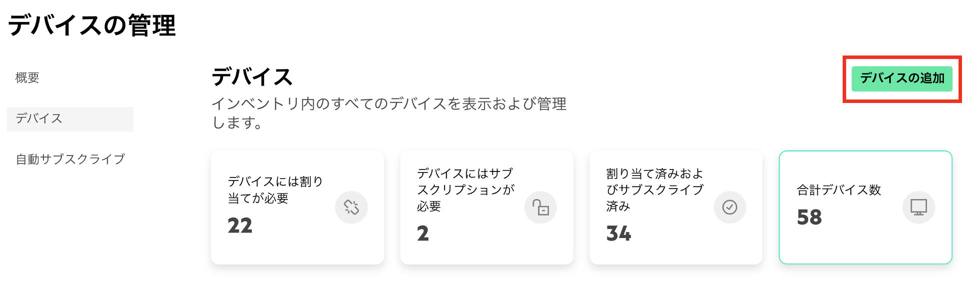Click the total device count 58
The image size is (980, 284).
[809, 217]
